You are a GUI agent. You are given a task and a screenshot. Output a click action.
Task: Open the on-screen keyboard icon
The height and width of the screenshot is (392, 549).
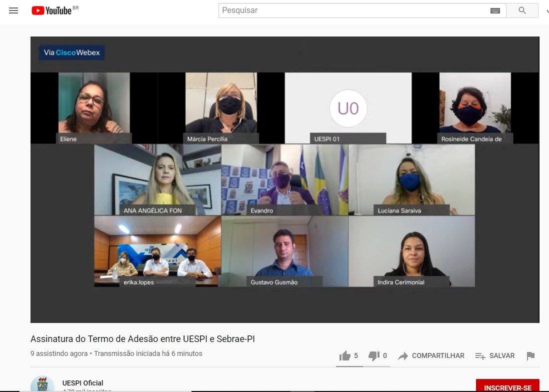pyautogui.click(x=495, y=10)
